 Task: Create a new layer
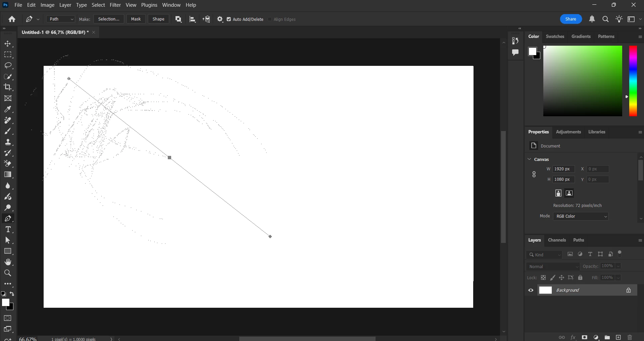(618, 337)
